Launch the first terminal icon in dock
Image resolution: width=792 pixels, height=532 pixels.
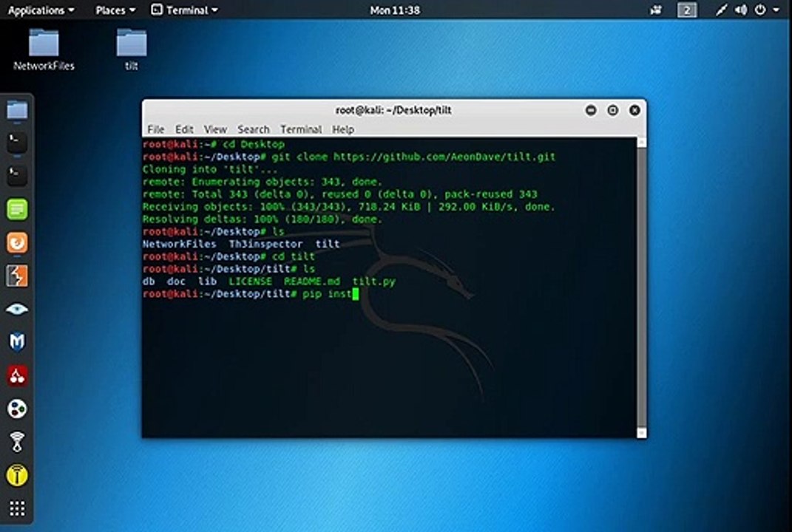(x=17, y=143)
